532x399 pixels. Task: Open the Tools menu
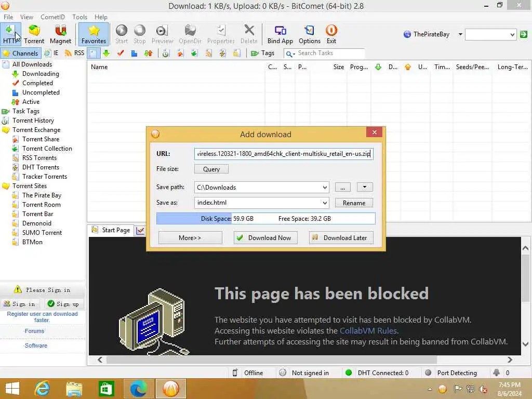tap(79, 17)
